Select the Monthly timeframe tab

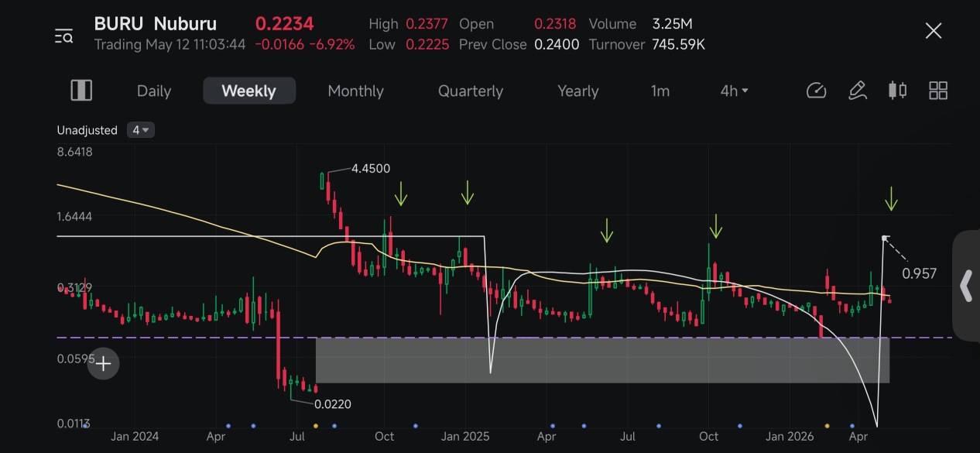[x=355, y=91]
